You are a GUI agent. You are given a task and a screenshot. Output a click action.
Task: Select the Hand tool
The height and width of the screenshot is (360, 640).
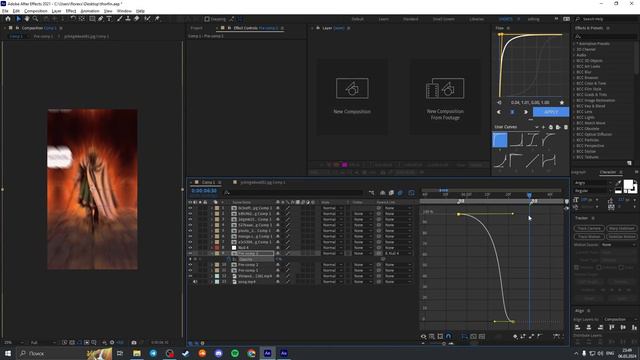tap(27, 19)
